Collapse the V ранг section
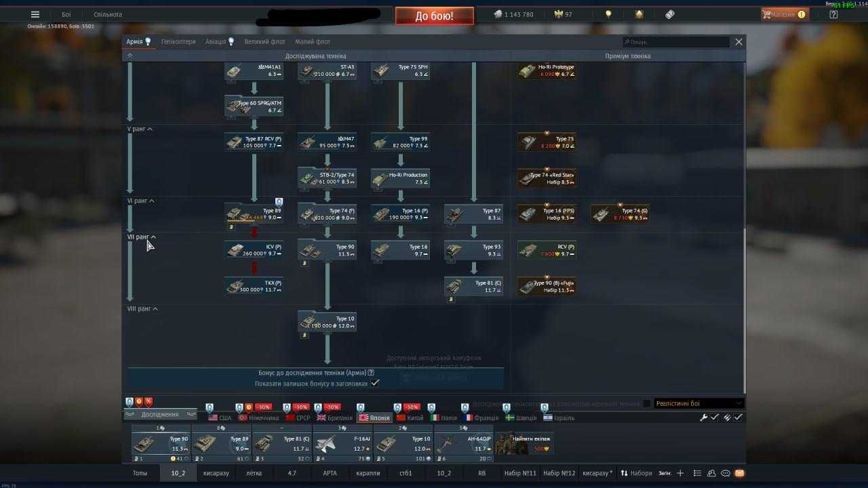This screenshot has height=488, width=868. (140, 129)
